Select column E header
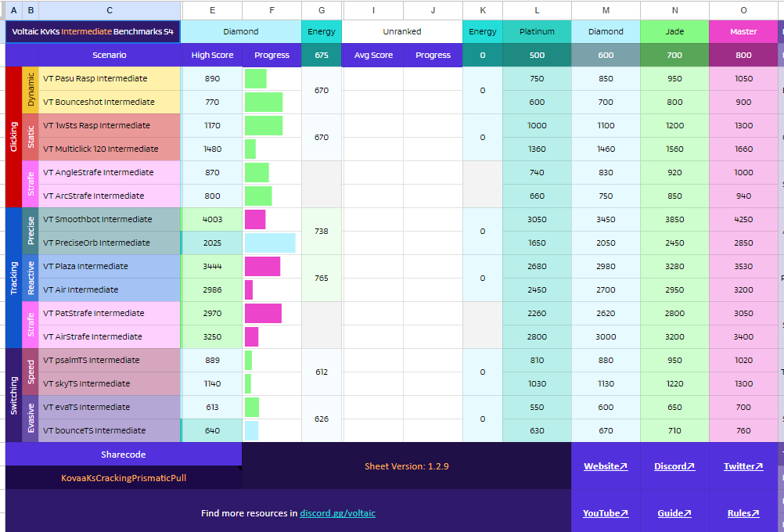The image size is (784, 532). [212, 10]
